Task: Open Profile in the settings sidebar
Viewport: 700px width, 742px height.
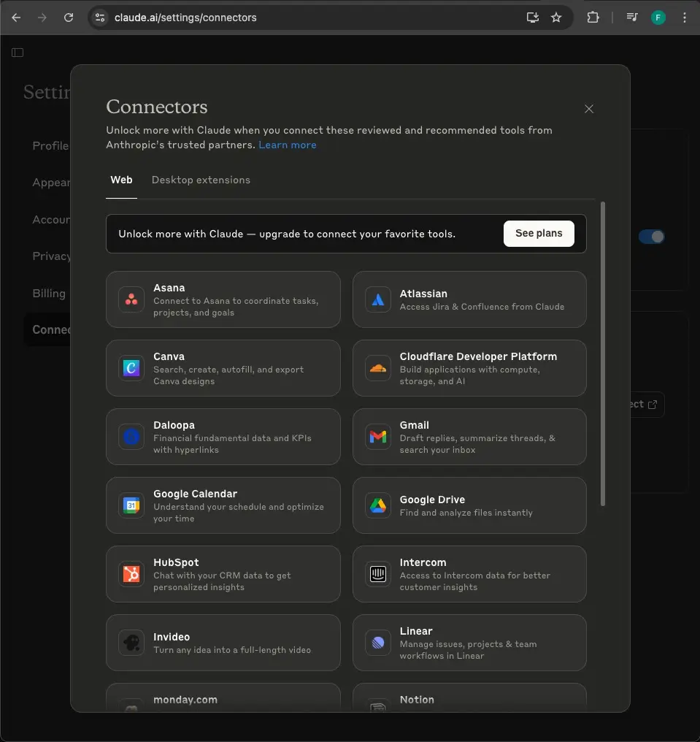Action: click(50, 146)
